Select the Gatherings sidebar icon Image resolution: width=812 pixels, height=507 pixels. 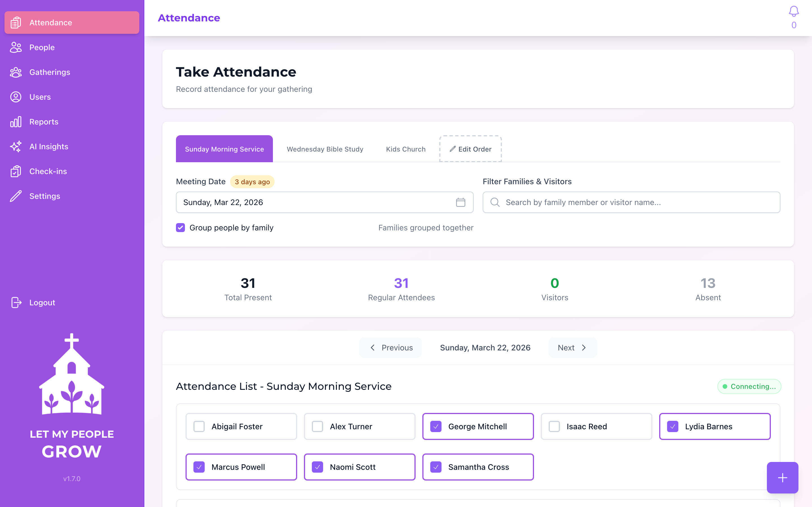click(x=16, y=72)
